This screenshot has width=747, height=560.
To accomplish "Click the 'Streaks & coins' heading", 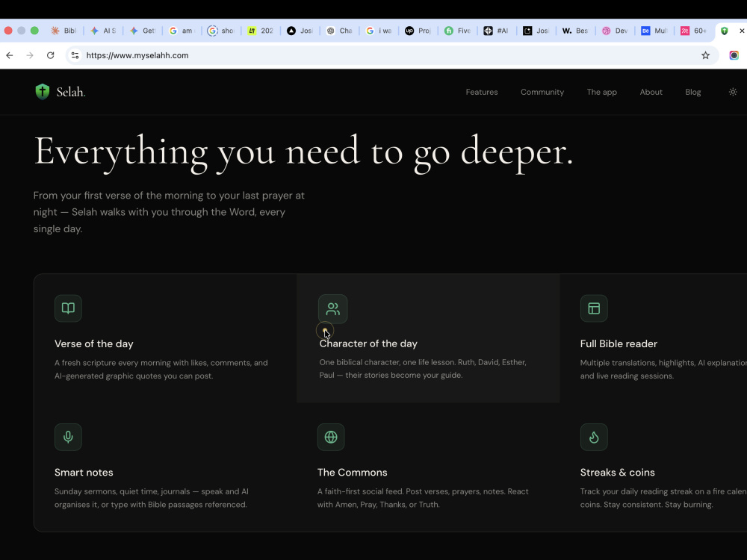I will tap(618, 473).
